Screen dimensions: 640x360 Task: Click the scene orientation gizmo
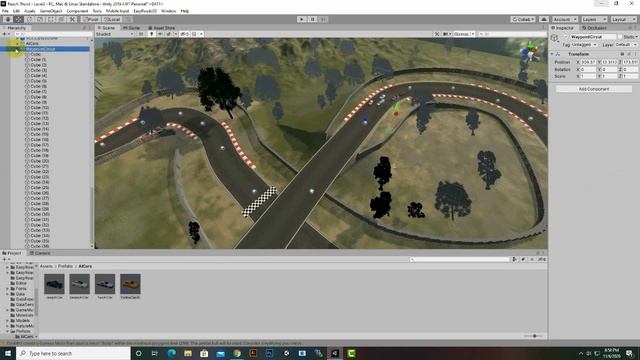tap(529, 51)
